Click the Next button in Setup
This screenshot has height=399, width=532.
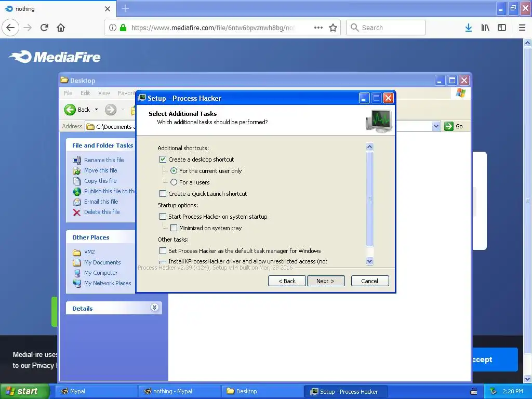click(326, 281)
